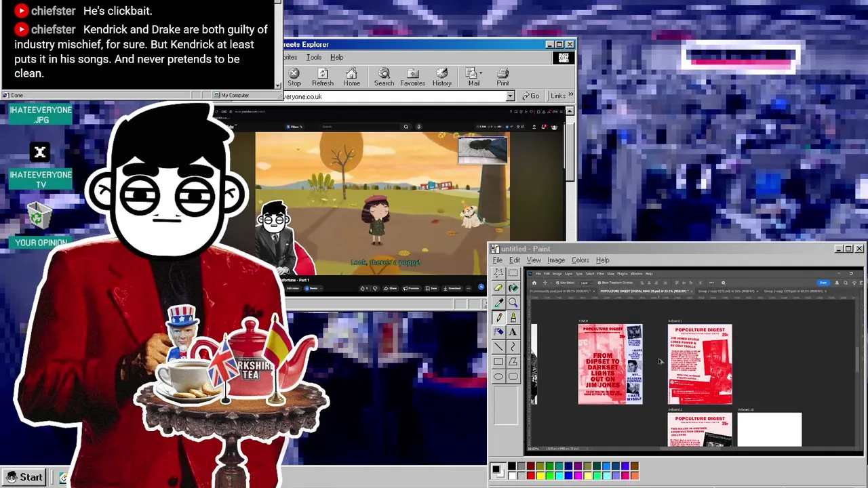The height and width of the screenshot is (488, 868).
Task: Choose the Rectangle shape tool
Action: tap(498, 362)
